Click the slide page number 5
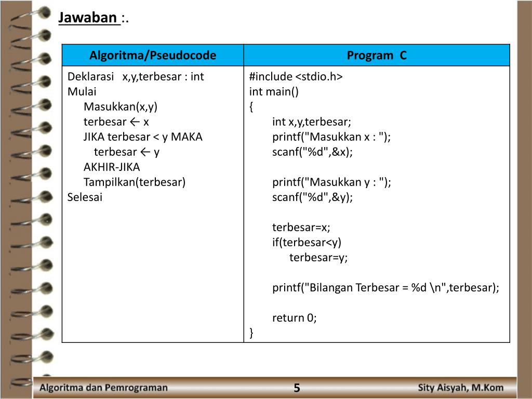Image resolution: width=532 pixels, height=399 pixels. 297,388
